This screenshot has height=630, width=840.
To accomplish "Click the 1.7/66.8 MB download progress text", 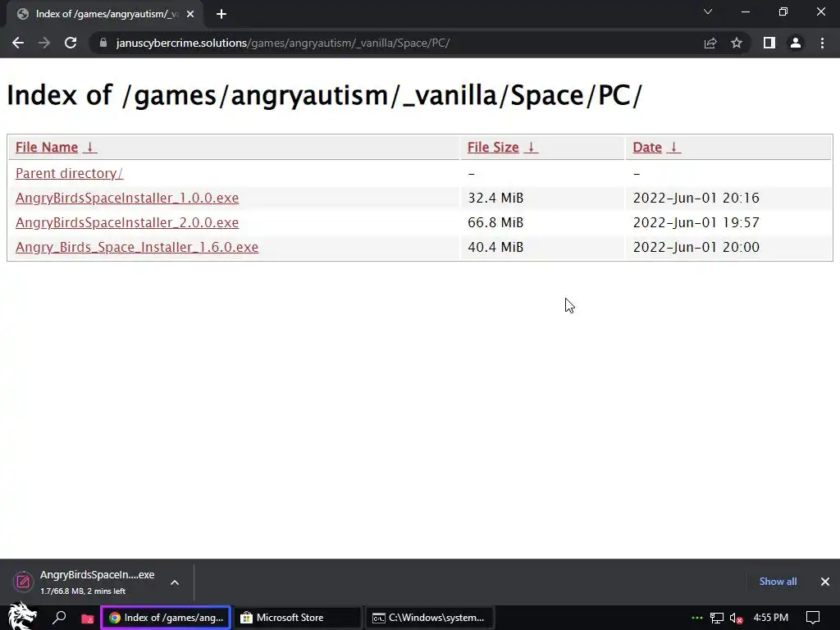I will click(83, 591).
